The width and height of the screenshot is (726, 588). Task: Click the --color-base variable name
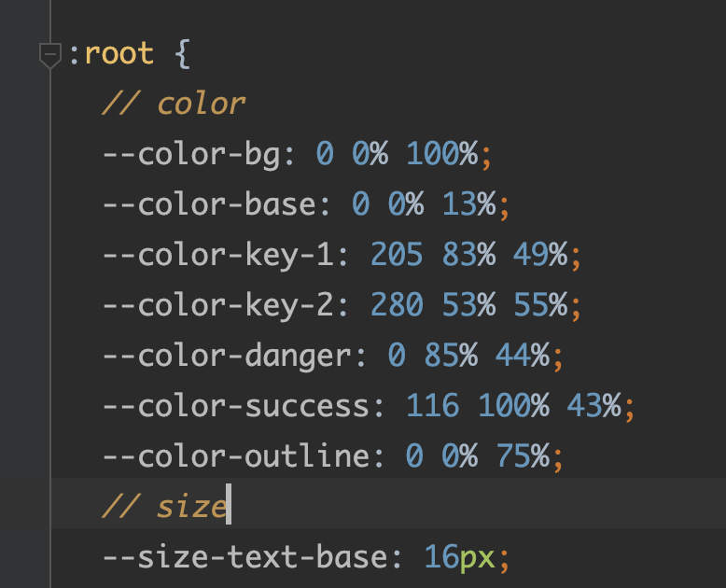[x=209, y=204]
